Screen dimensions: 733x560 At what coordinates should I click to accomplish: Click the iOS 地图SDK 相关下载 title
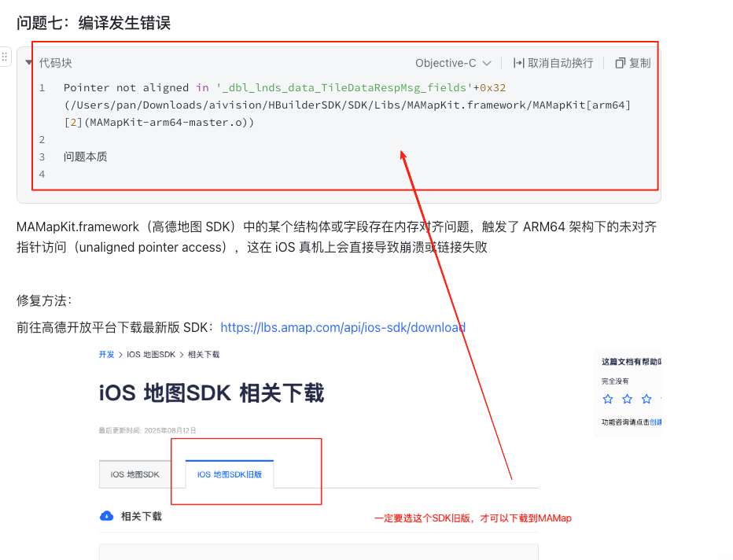(x=212, y=392)
